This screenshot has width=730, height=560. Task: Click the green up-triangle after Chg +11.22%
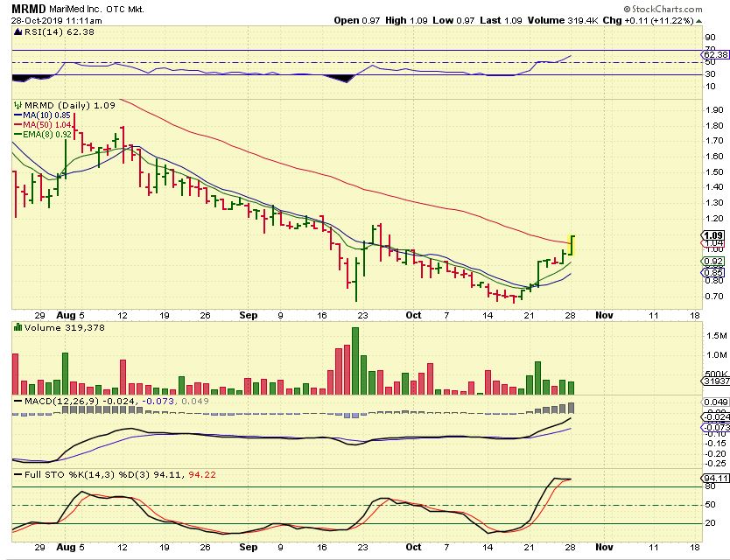coord(698,21)
